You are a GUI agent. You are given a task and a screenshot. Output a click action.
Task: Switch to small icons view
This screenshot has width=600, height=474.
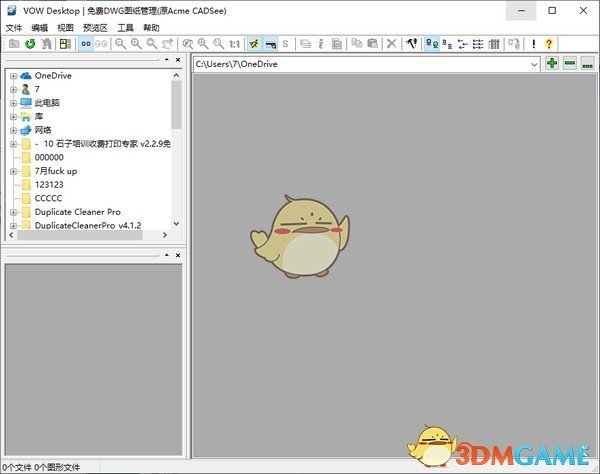(x=447, y=44)
